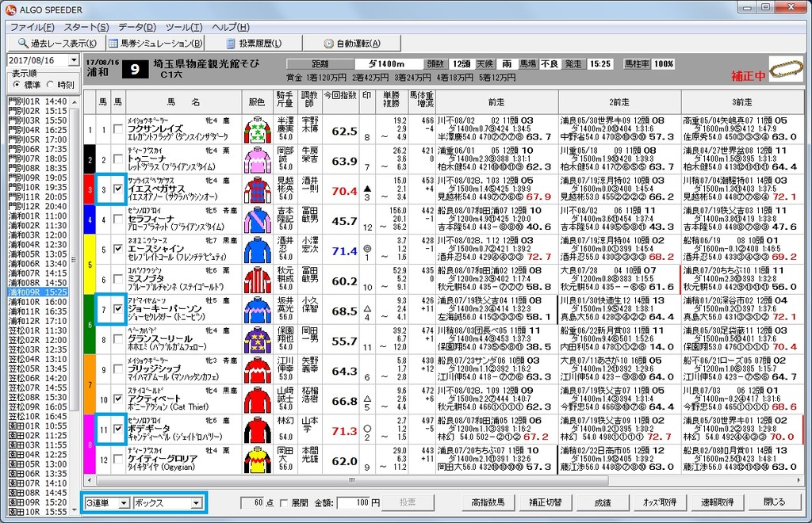Click the striped silks icon for ミスノブタ
Image resolution: width=812 pixels, height=523 pixels.
(x=258, y=280)
